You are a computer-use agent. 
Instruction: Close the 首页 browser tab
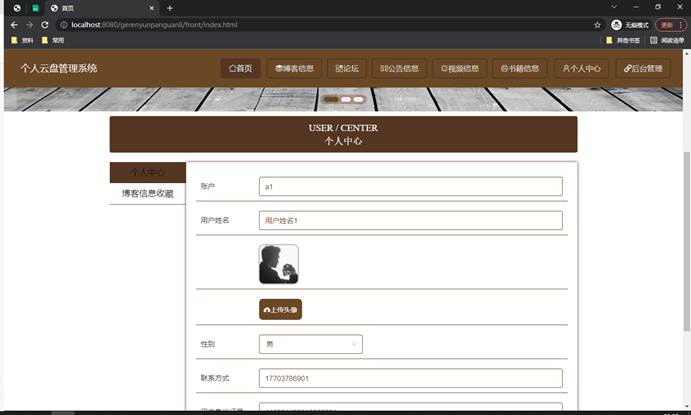click(x=151, y=8)
